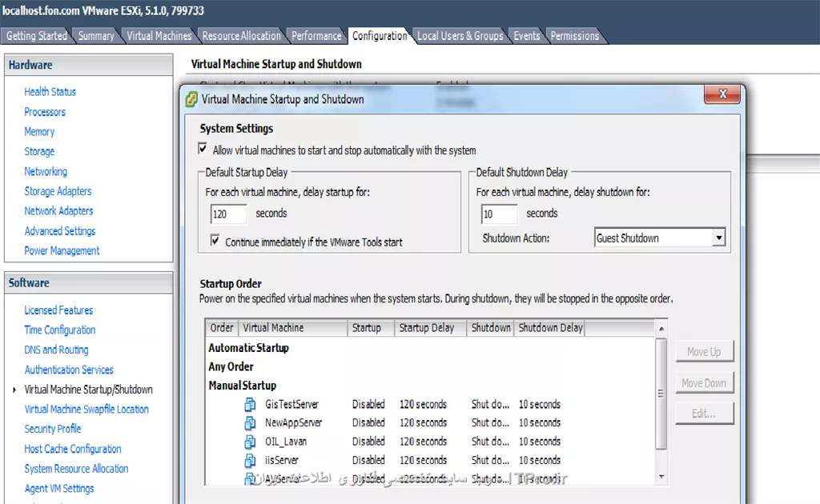
Task: Open Time Configuration link
Action: point(60,330)
